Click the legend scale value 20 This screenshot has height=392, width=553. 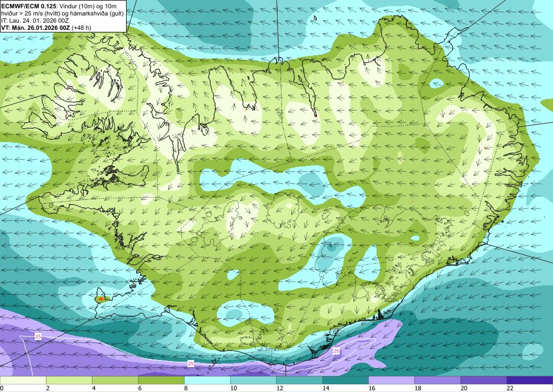[x=464, y=389]
